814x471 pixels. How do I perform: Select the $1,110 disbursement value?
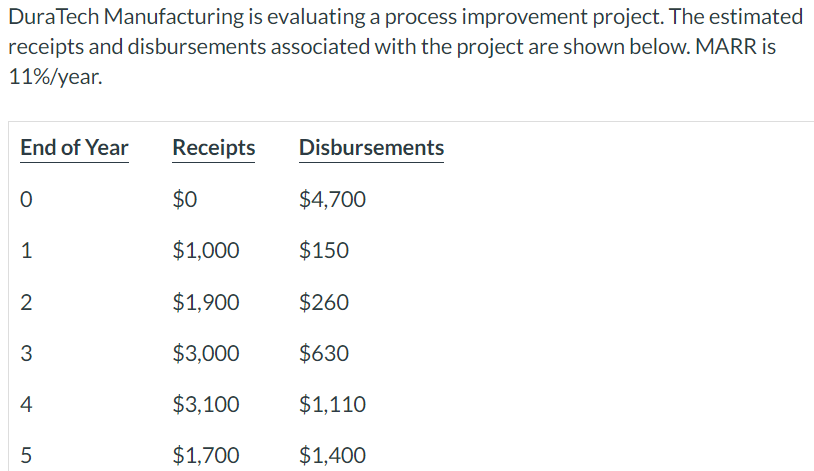point(332,404)
